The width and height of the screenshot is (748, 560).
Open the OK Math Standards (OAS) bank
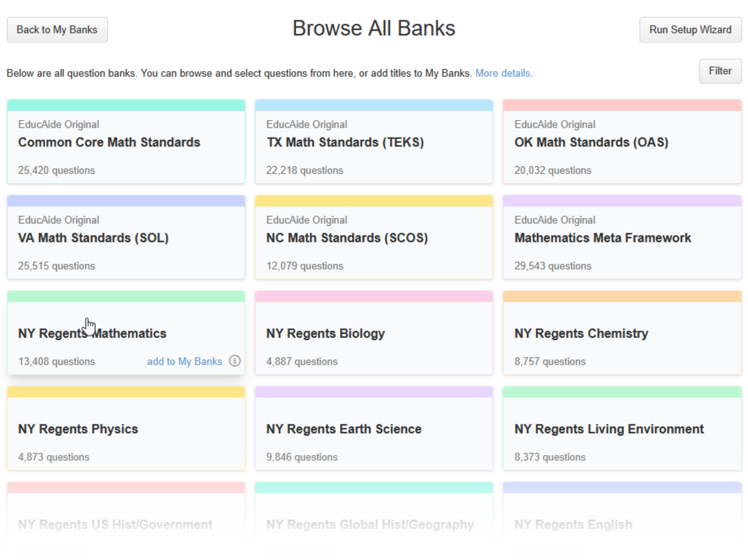pyautogui.click(x=622, y=142)
